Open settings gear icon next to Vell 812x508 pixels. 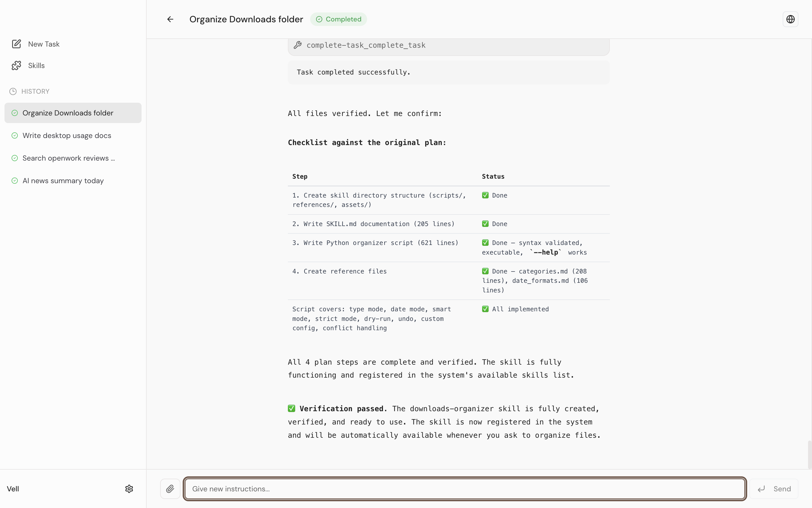tap(129, 489)
